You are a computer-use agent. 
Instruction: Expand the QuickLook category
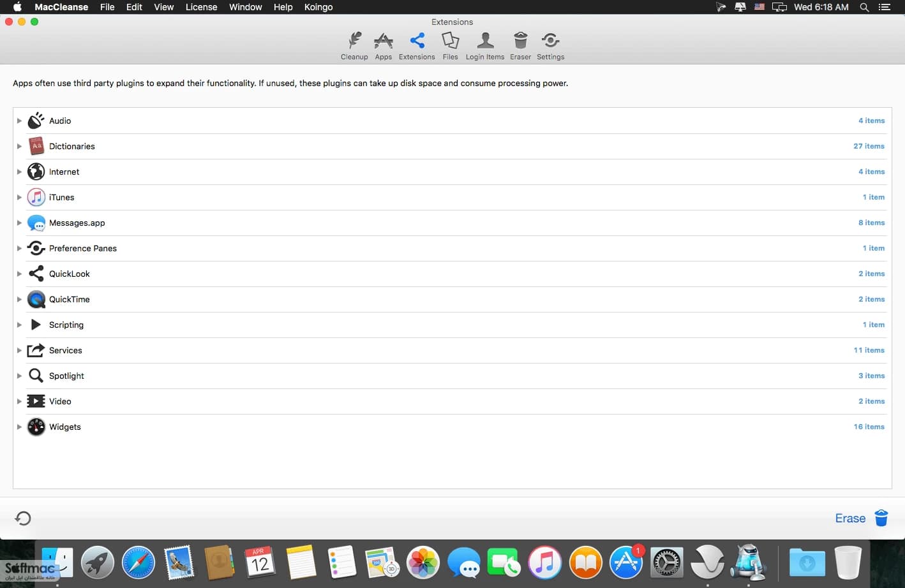point(19,274)
